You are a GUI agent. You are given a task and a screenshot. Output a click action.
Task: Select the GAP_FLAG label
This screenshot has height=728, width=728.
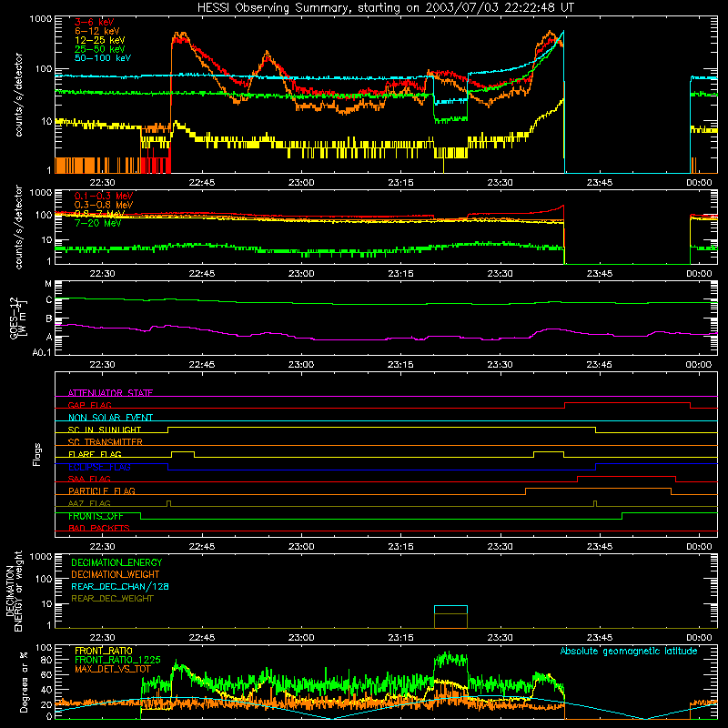pyautogui.click(x=89, y=405)
